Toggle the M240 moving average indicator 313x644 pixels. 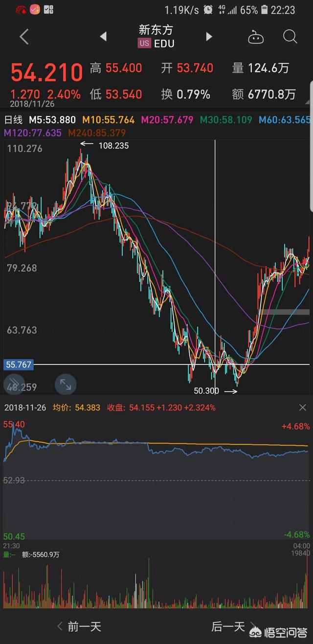pyautogui.click(x=97, y=133)
